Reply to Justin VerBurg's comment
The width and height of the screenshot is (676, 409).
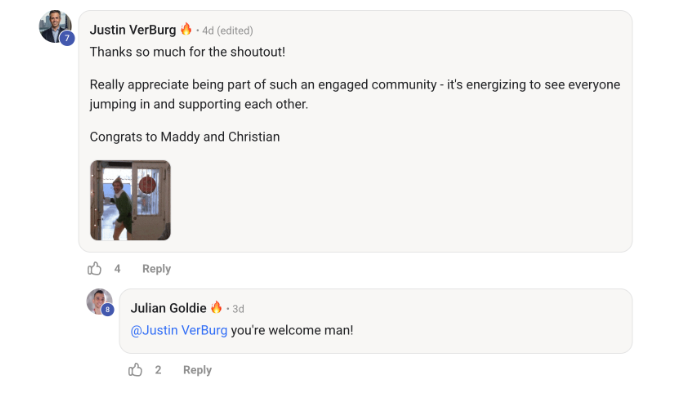coord(156,269)
